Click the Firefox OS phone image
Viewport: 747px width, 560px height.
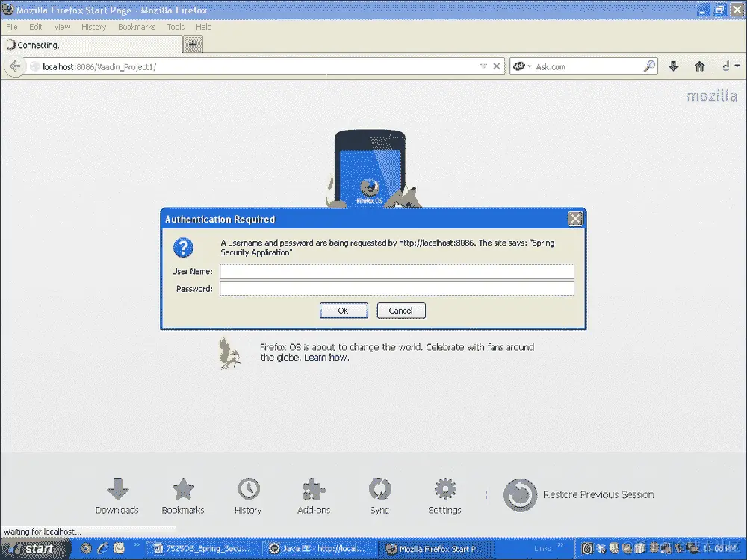371,169
